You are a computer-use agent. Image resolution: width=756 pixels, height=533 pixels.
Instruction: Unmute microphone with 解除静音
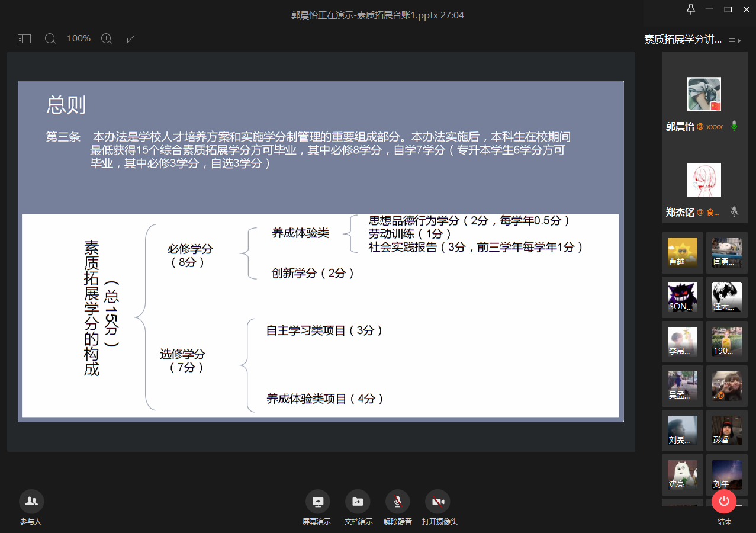point(397,502)
